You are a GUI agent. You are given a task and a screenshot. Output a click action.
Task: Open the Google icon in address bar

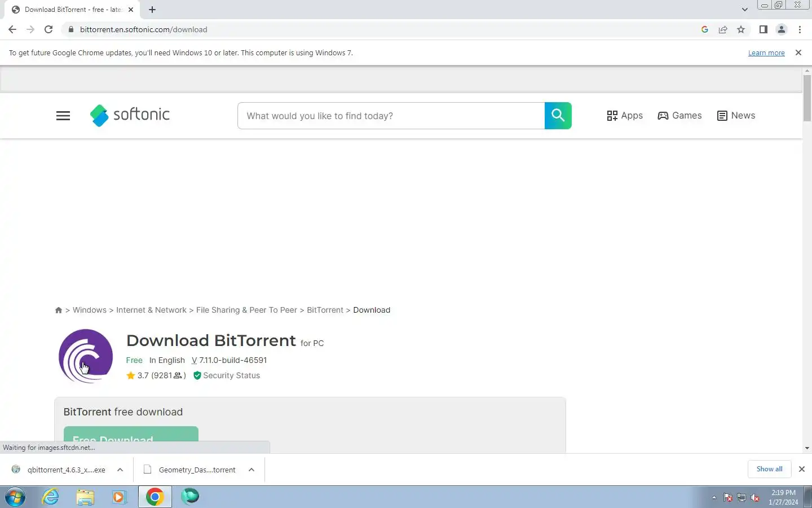705,29
